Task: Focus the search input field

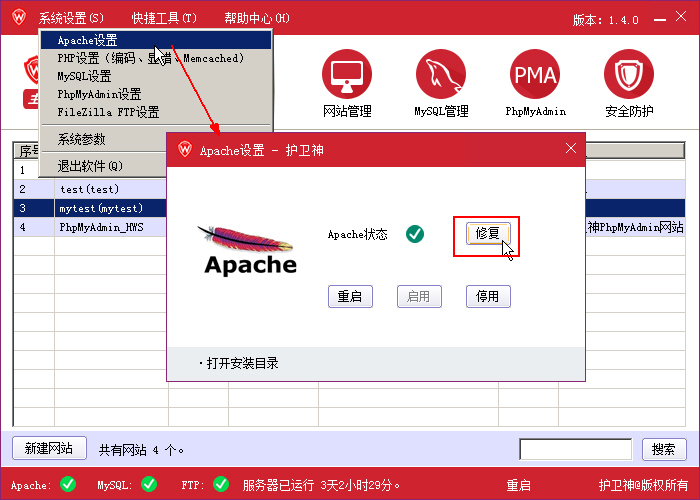Action: click(x=575, y=449)
